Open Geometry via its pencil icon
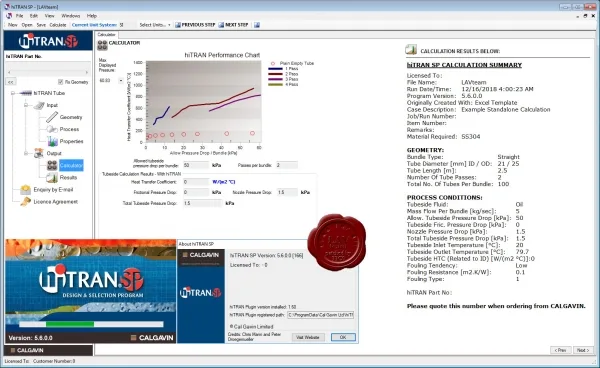 tap(52, 117)
